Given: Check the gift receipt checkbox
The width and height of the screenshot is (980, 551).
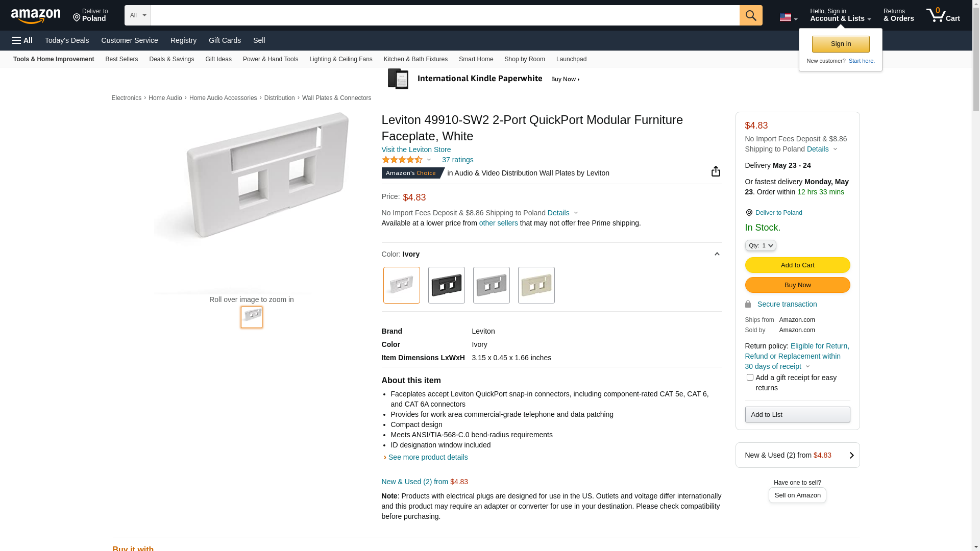Looking at the screenshot, I should pyautogui.click(x=750, y=378).
